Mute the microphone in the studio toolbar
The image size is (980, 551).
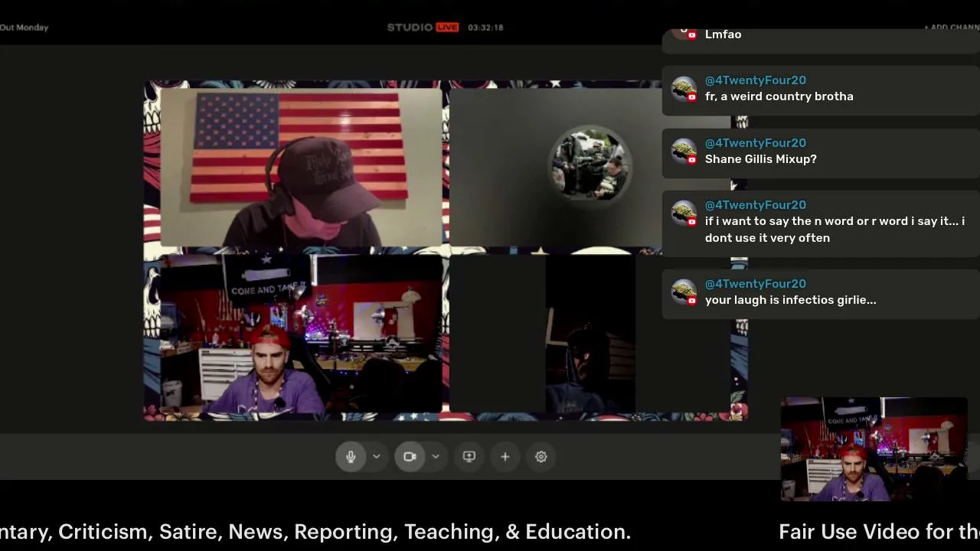pos(351,457)
